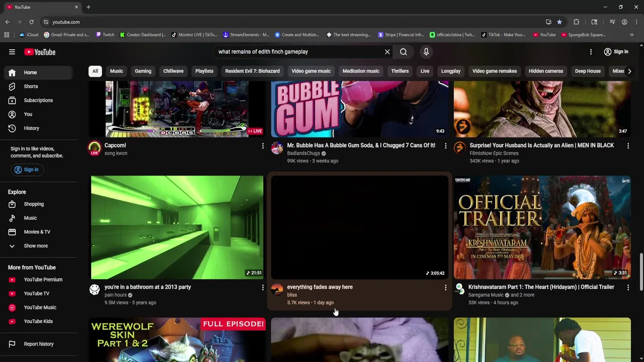The image size is (644, 362).
Task: Click the search magnifier button
Action: 404,52
